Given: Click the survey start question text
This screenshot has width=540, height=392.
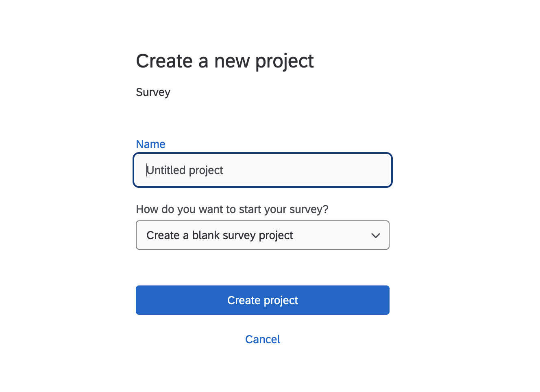Looking at the screenshot, I should pos(232,209).
